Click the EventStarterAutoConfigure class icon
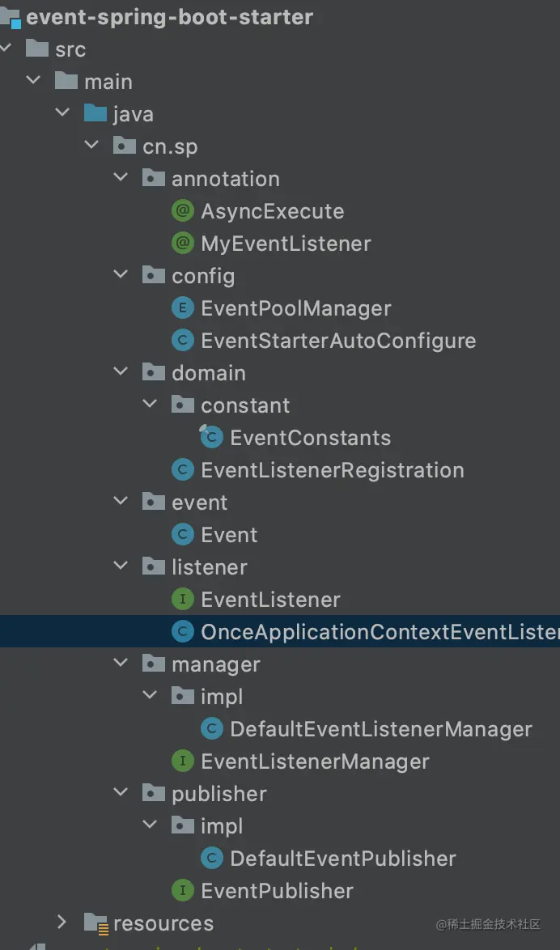 coord(182,341)
